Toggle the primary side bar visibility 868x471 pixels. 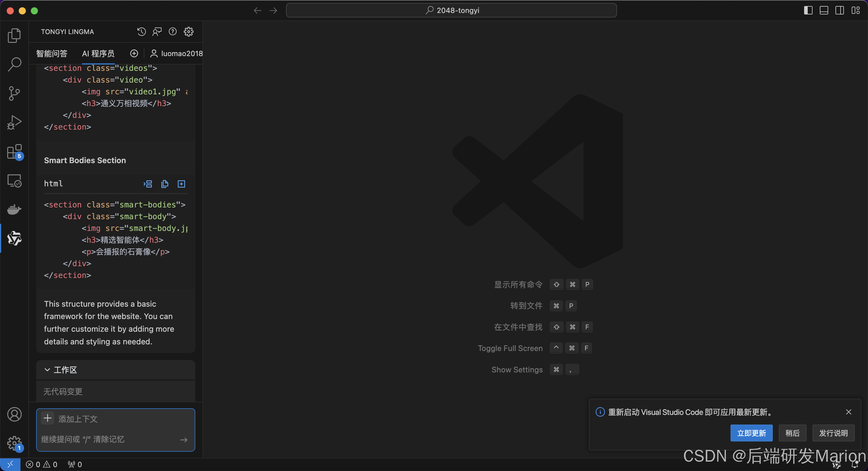pyautogui.click(x=808, y=11)
